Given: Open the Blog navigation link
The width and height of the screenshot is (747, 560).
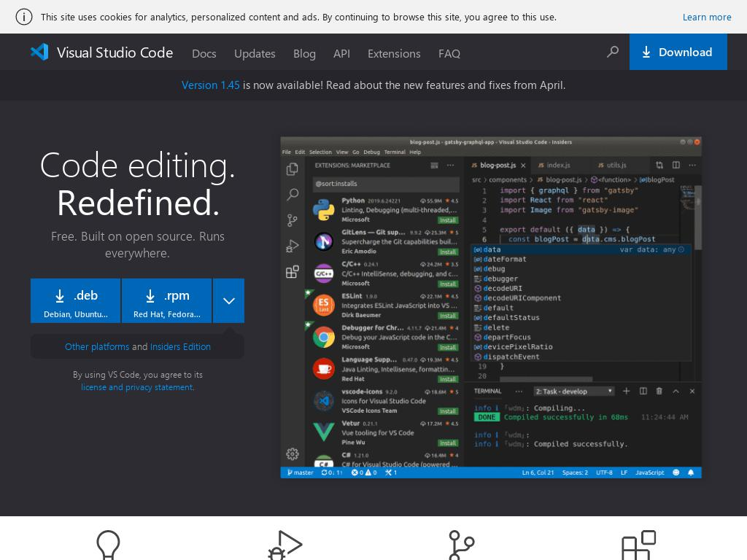Looking at the screenshot, I should tap(304, 53).
